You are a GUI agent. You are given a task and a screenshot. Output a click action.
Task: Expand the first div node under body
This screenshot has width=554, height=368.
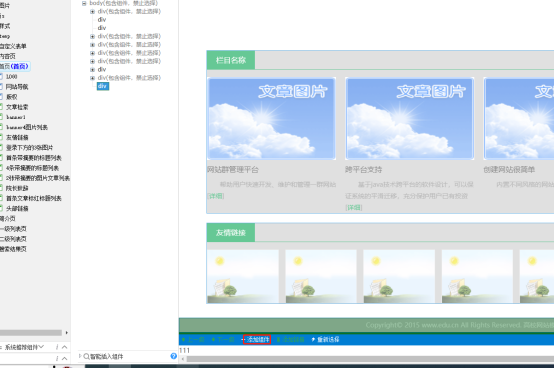[92, 12]
